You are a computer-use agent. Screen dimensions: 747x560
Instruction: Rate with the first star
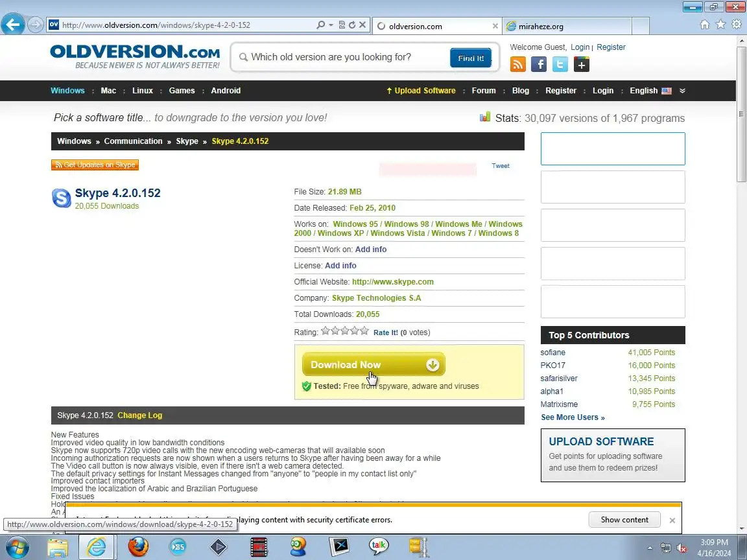coord(326,331)
